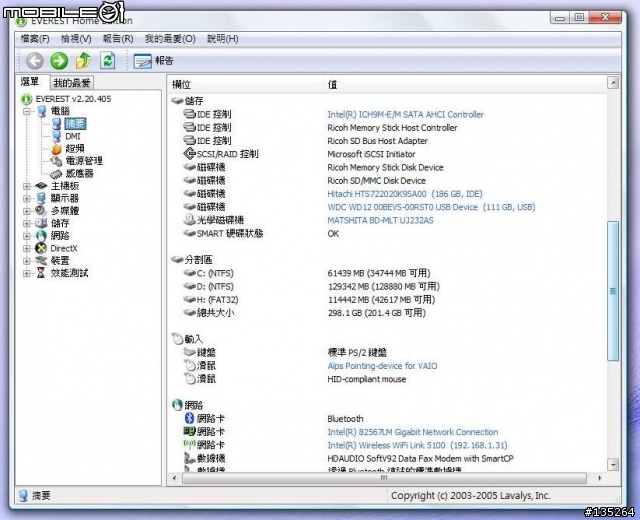This screenshot has height=520, width=640.
Task: Expand the 效能測試 tree node
Action: pos(27,273)
